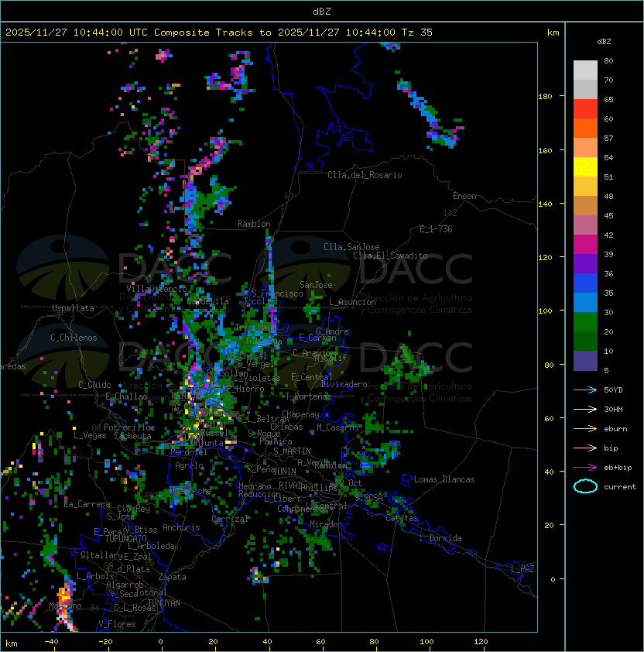Select the dark orange swatch in dBZ scale
Screen dimensions: 644x652
tap(585, 128)
